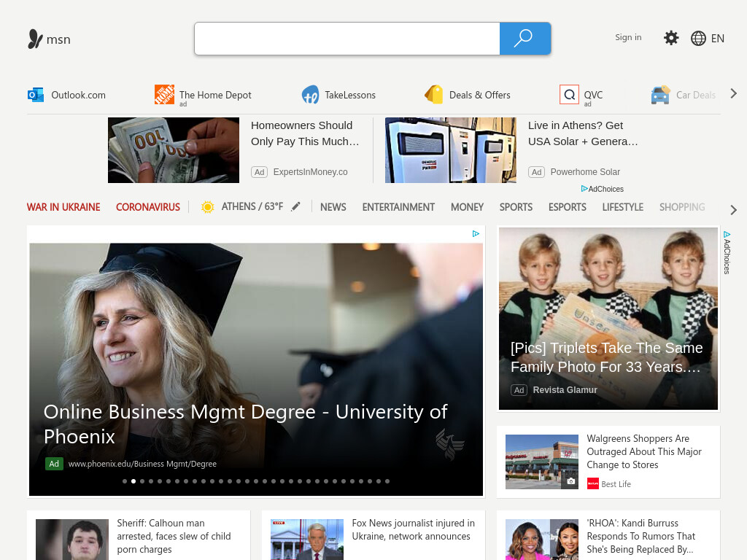Click the AdChoices icon above the Phoenix ad

476,234
